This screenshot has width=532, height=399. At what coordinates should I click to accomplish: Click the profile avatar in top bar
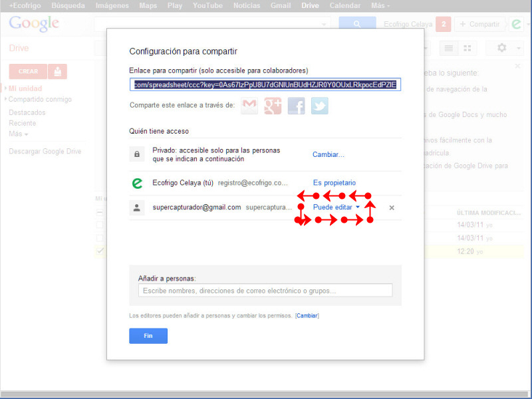[x=516, y=24]
